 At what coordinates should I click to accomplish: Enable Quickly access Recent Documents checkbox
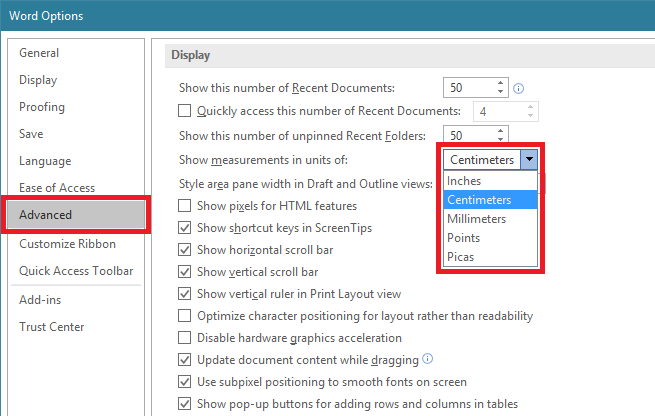(x=185, y=111)
